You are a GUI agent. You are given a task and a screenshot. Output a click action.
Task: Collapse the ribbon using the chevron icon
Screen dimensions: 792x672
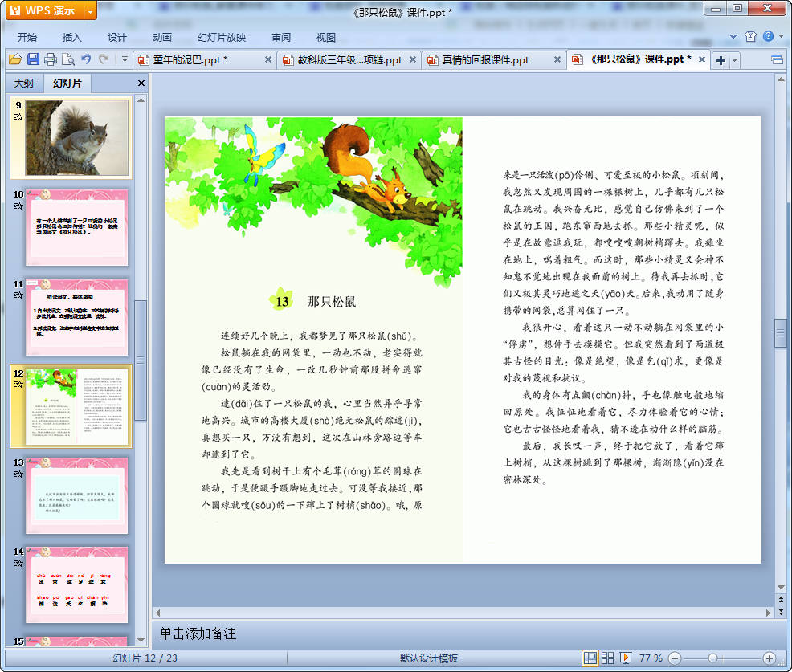point(733,36)
